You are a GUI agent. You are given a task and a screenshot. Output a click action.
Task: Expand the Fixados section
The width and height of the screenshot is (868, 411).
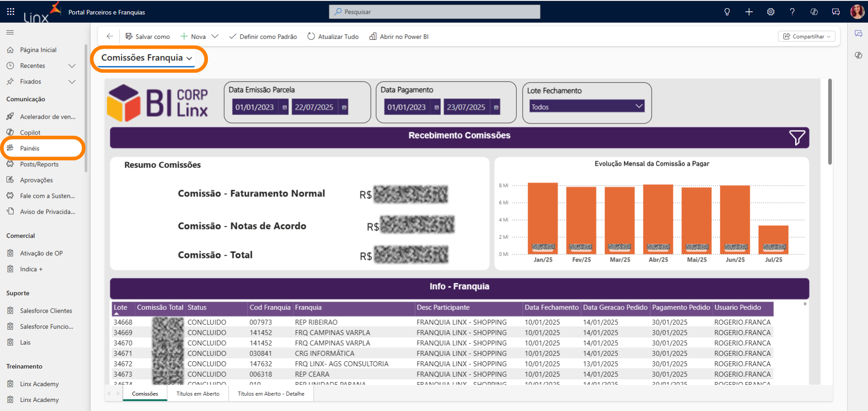pyautogui.click(x=72, y=81)
